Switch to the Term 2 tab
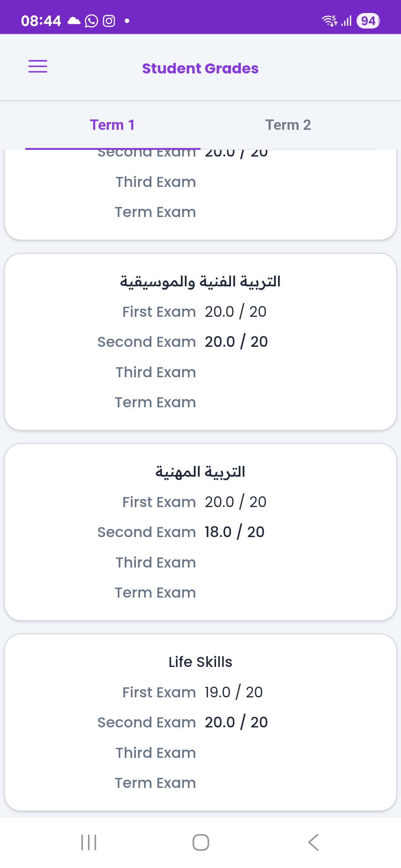Screen dimensions: 401x868 pyautogui.click(x=288, y=125)
